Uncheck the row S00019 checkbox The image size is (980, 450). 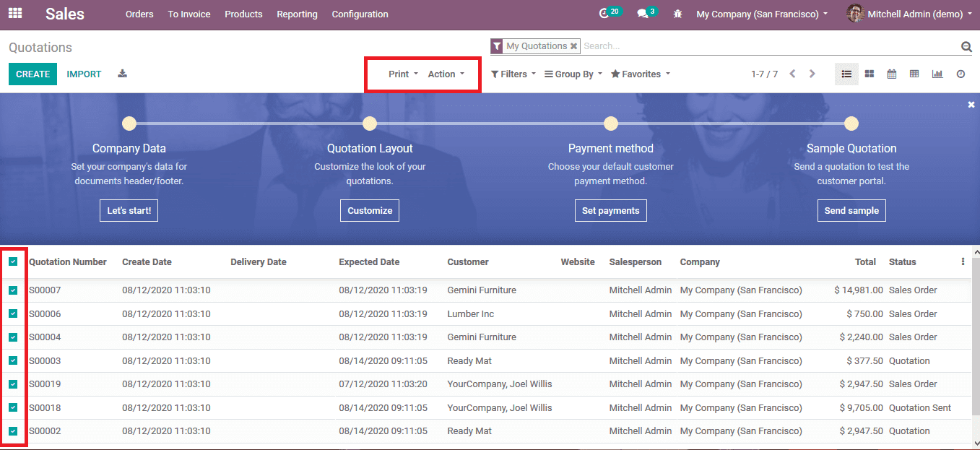(x=13, y=384)
